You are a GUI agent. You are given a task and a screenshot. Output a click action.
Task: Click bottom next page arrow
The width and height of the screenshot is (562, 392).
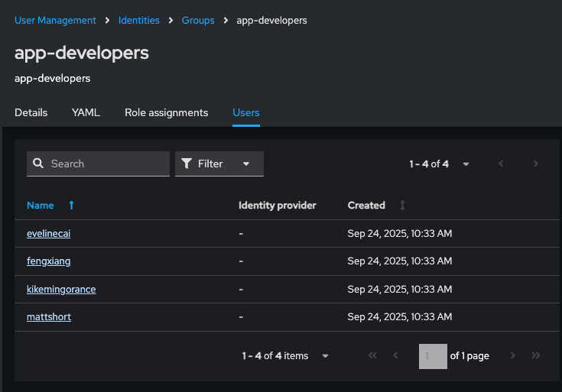pyautogui.click(x=513, y=356)
